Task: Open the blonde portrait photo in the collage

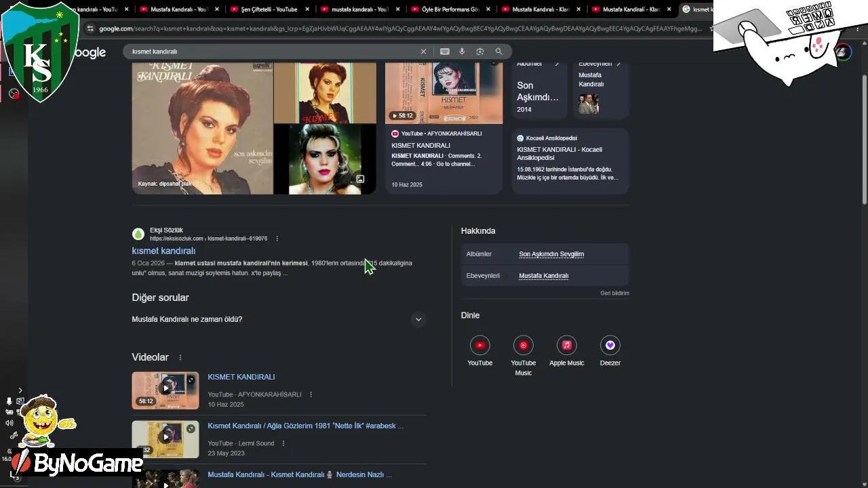Action: click(325, 160)
